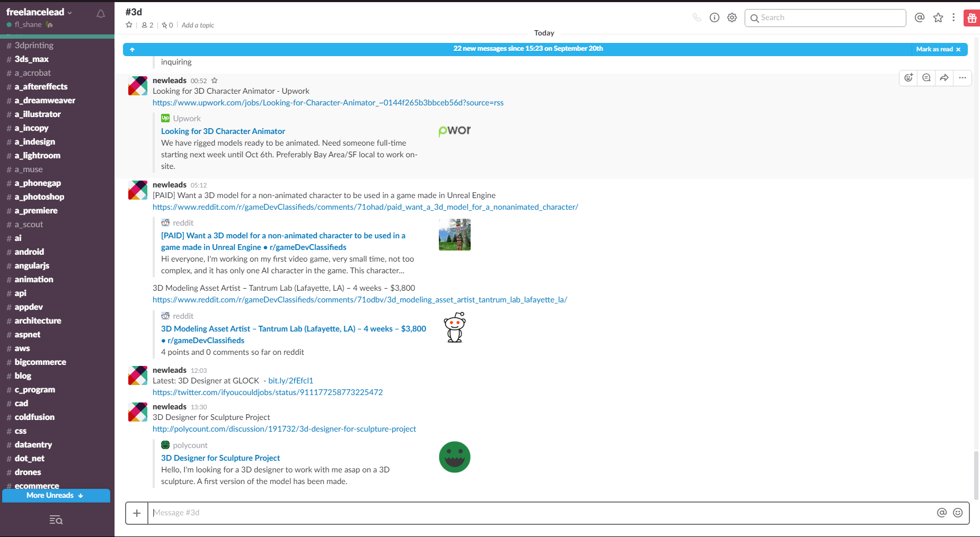Open the bit.ly/2fEfcl1 link
This screenshot has height=537, width=980.
click(290, 381)
